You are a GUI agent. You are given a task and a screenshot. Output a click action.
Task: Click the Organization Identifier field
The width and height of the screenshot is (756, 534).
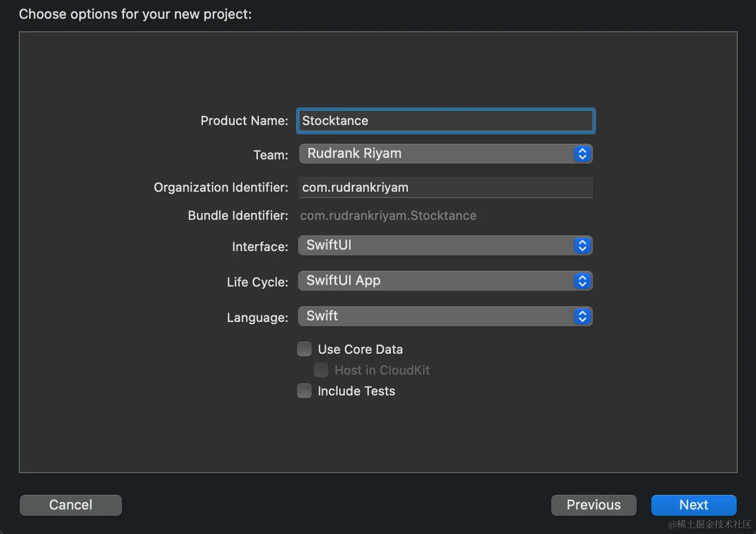pos(445,188)
